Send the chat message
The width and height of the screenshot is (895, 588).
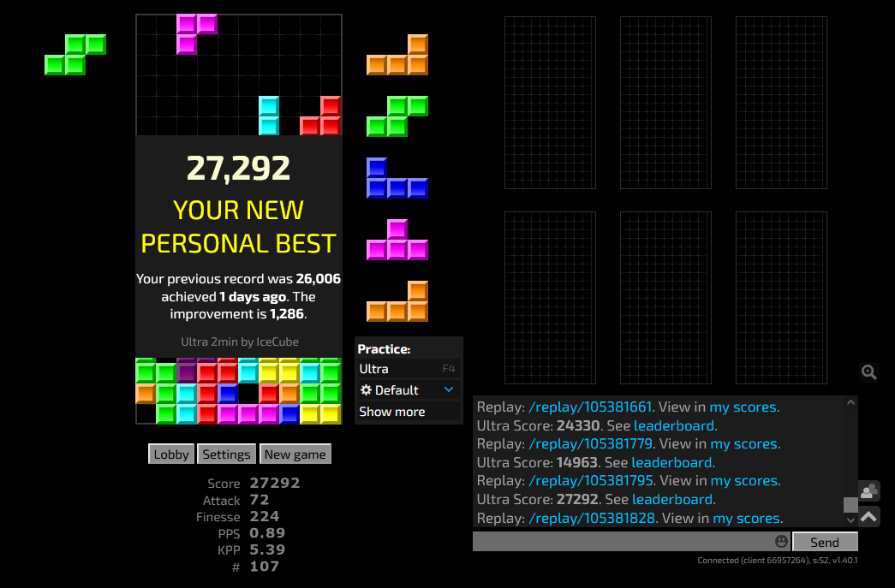[825, 542]
